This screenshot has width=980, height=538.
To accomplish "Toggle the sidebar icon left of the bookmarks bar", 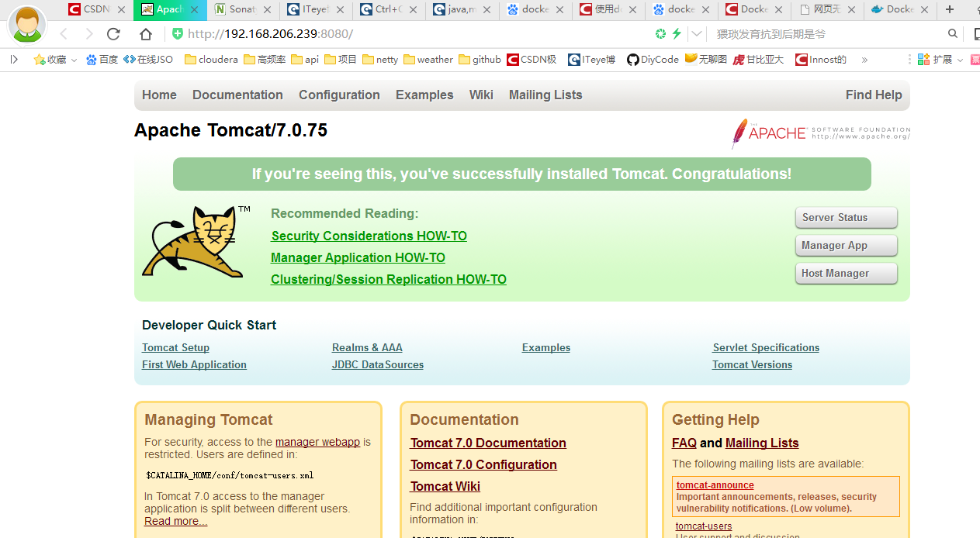I will click(13, 59).
